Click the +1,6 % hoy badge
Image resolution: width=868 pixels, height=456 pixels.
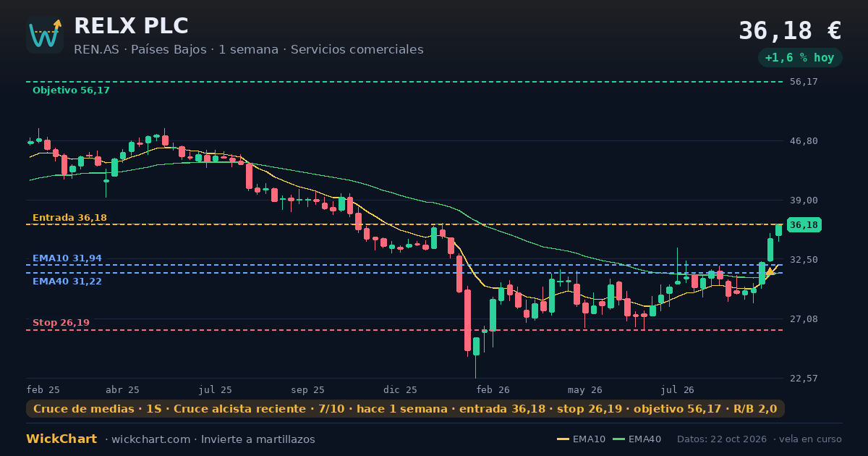pos(800,57)
